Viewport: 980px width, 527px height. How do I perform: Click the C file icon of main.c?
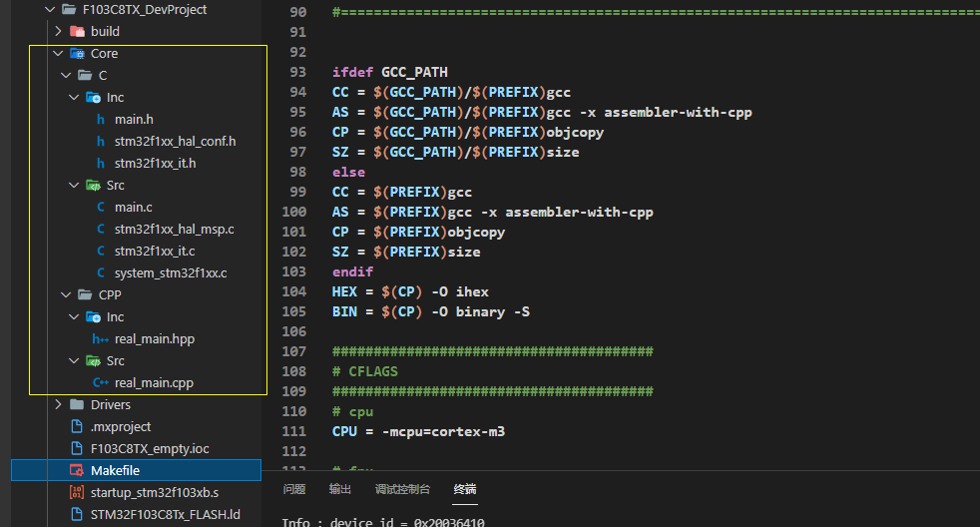[101, 207]
